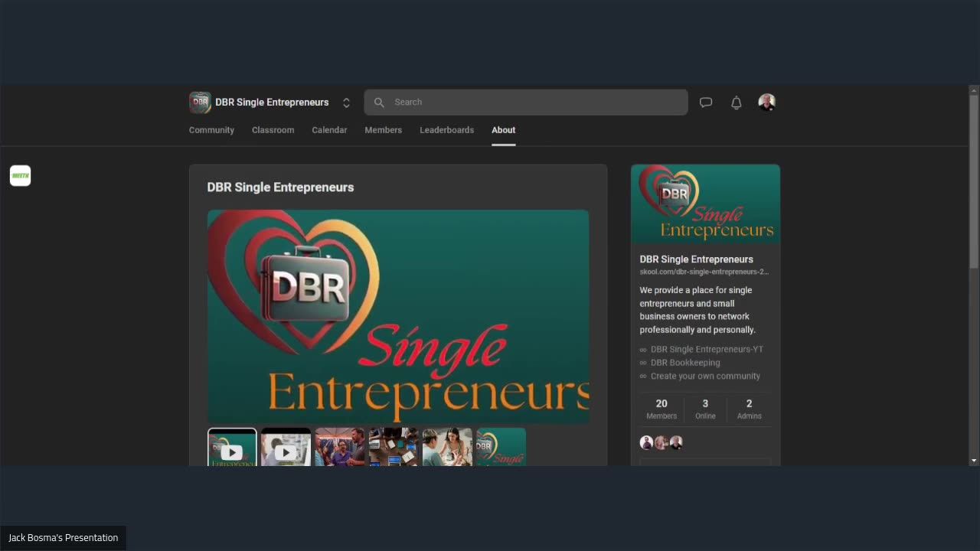
Task: Switch to the Community tab
Action: tap(211, 130)
